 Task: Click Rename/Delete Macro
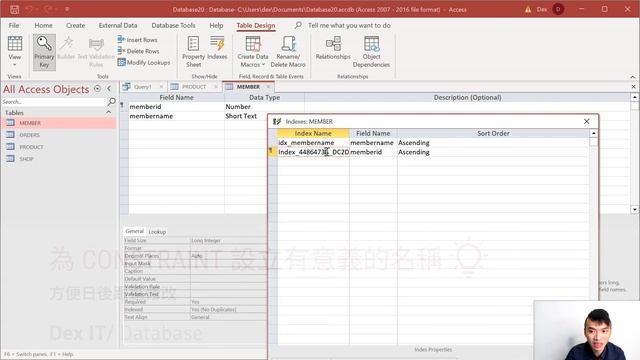click(x=288, y=52)
